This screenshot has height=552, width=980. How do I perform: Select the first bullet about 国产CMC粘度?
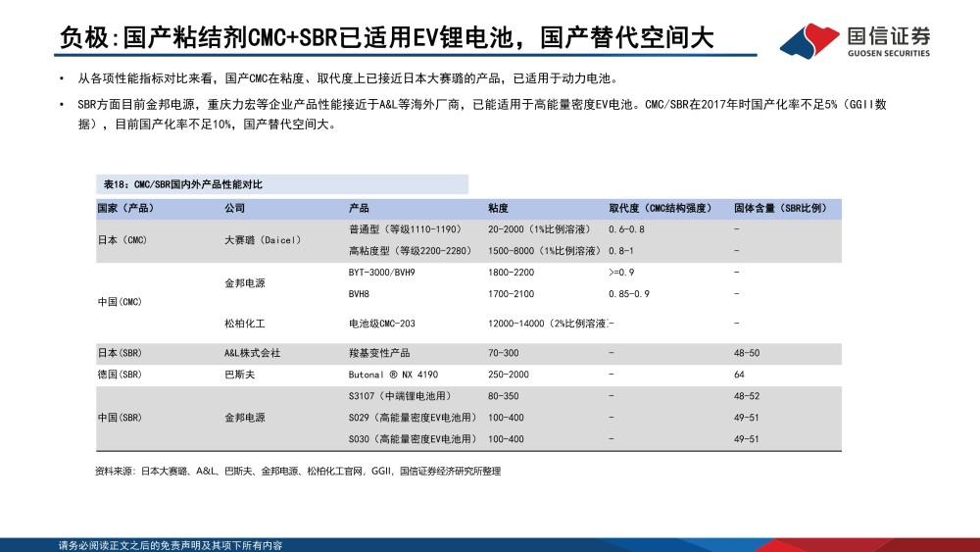[x=348, y=78]
